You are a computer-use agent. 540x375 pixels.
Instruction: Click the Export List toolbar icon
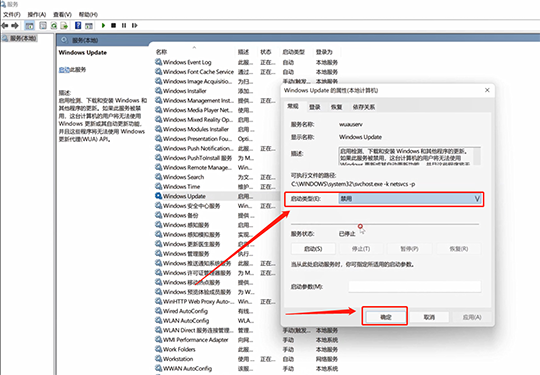(64, 25)
